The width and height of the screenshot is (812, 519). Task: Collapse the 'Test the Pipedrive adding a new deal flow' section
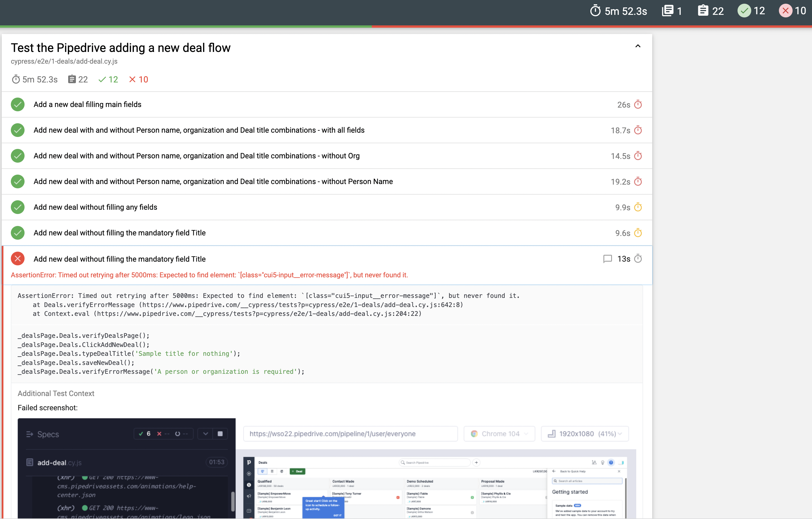638,46
